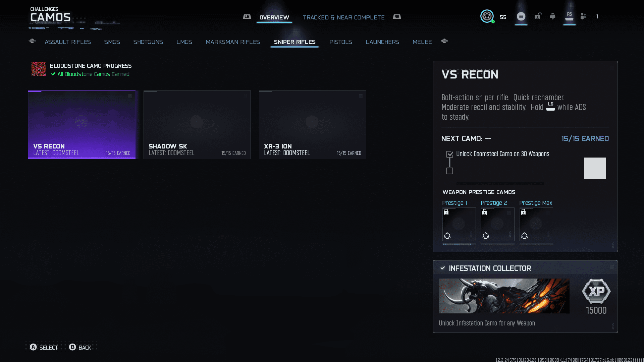Click the player rank emblem icon
The image size is (644, 362).
[x=487, y=16]
